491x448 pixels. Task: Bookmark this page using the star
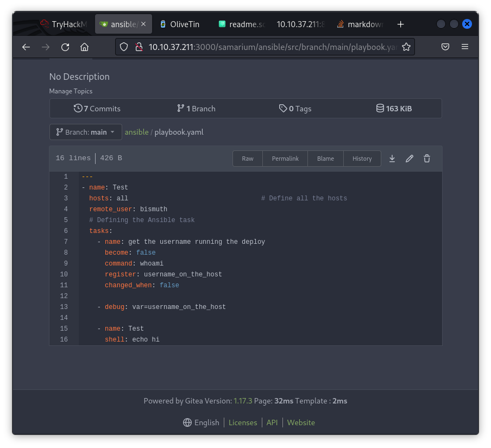pos(406,47)
